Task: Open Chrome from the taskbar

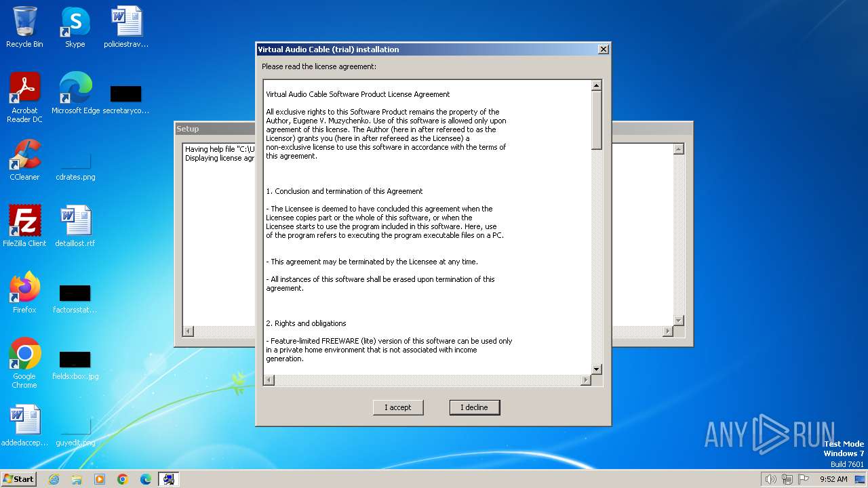Action: [123, 479]
